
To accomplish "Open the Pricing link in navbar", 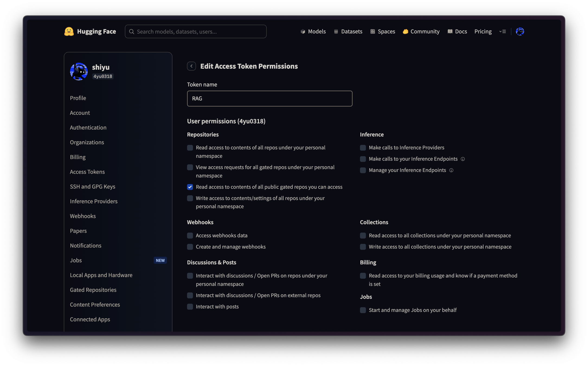I will [x=483, y=31].
